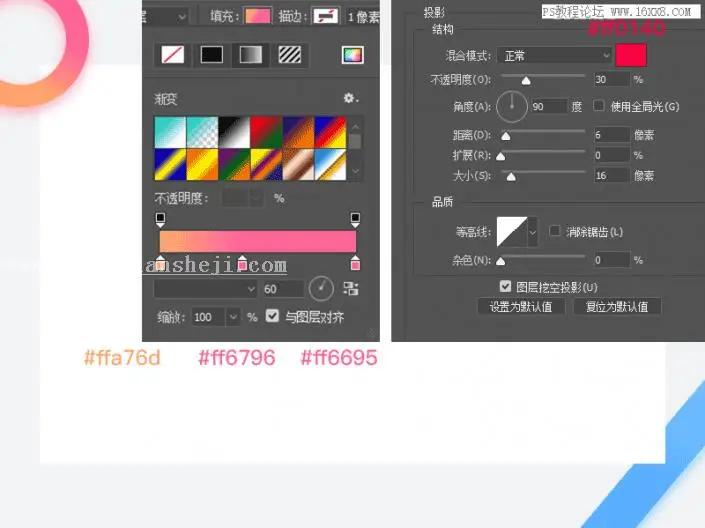
Task: Open the 混合模式 dropdown set to 正常
Action: pos(555,56)
